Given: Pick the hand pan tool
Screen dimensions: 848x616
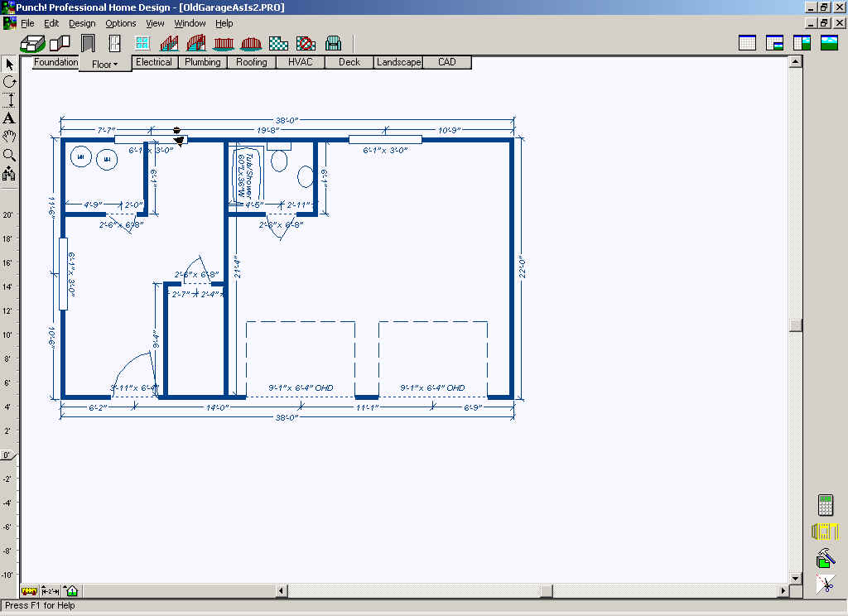Looking at the screenshot, I should 9,137.
